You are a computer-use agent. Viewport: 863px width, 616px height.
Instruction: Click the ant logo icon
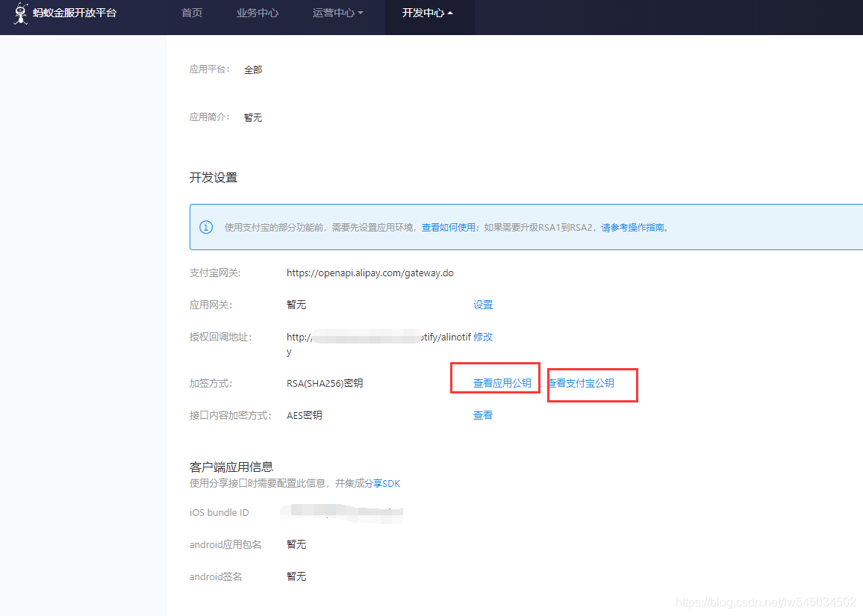[x=21, y=13]
